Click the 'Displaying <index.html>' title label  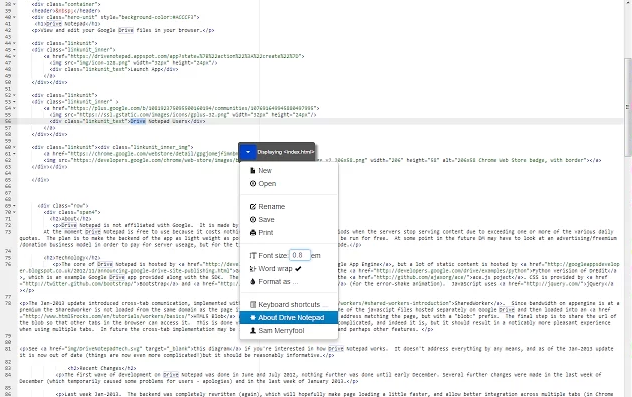(285, 152)
